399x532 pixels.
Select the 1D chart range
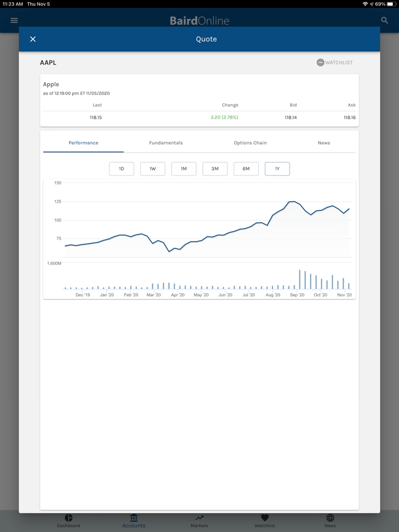(x=121, y=169)
